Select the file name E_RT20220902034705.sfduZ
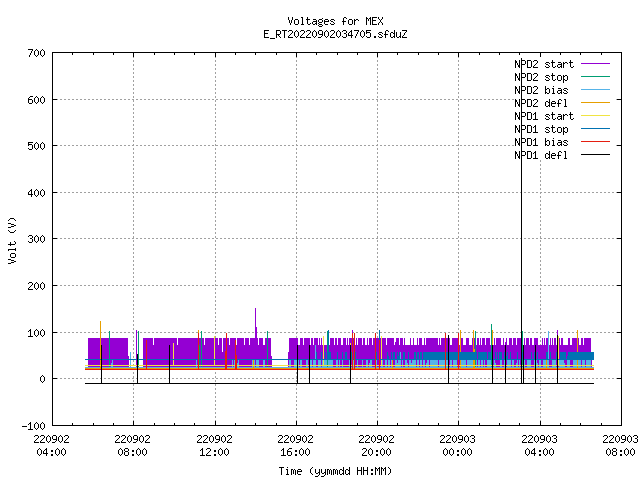 click(335, 34)
